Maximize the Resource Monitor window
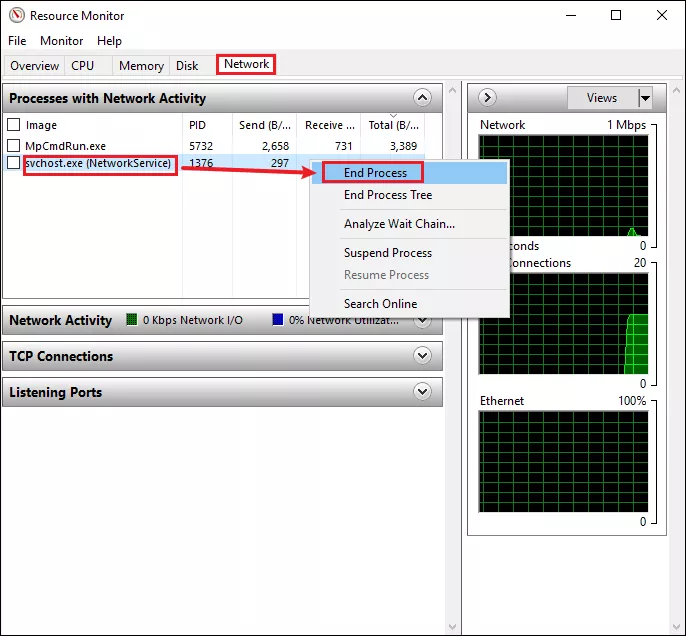 coord(616,15)
